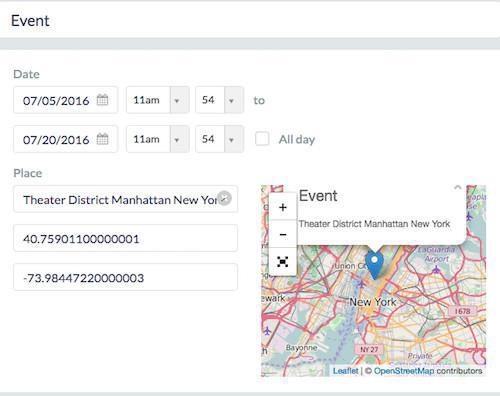This screenshot has width=500, height=396.
Task: Focus the end date field 07/20/2016
Action: coord(65,139)
